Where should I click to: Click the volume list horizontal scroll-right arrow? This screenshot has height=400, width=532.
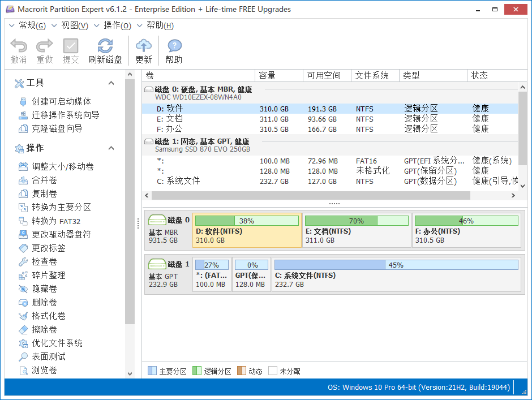(x=513, y=195)
